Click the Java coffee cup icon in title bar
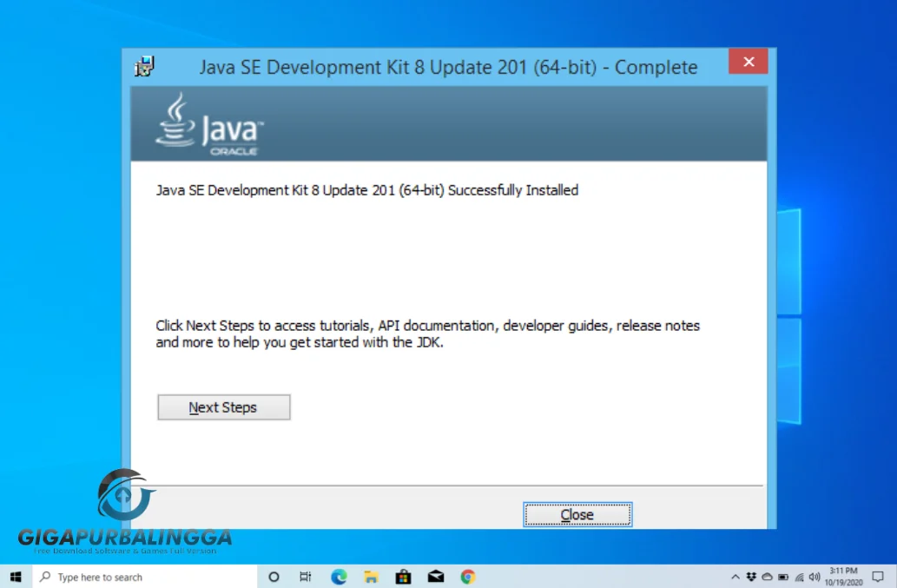The height and width of the screenshot is (588, 897). [x=145, y=65]
